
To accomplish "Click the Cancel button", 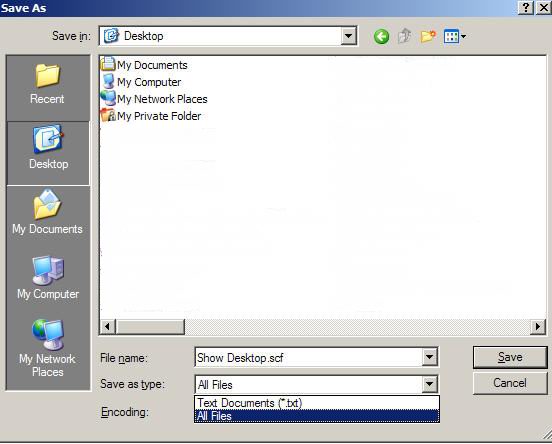I will (510, 383).
